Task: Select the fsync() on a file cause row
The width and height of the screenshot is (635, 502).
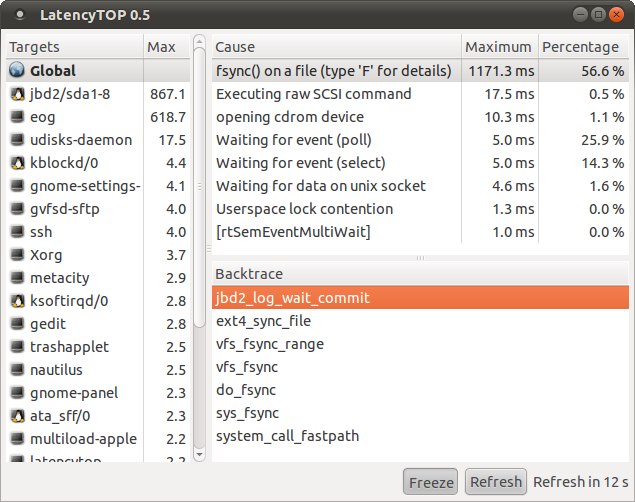Action: 333,71
